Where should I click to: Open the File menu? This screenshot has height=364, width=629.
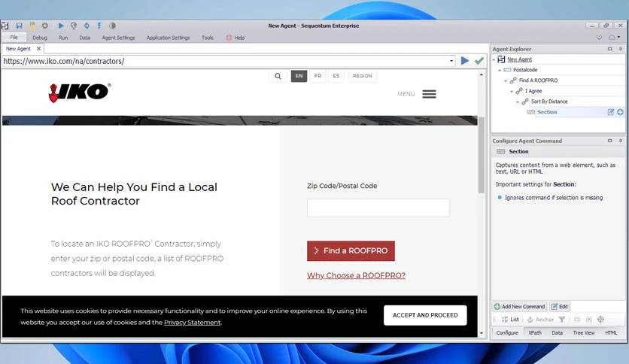coord(14,38)
